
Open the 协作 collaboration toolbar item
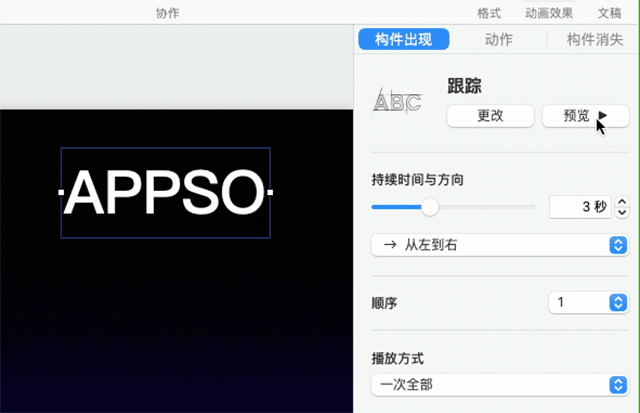click(167, 13)
